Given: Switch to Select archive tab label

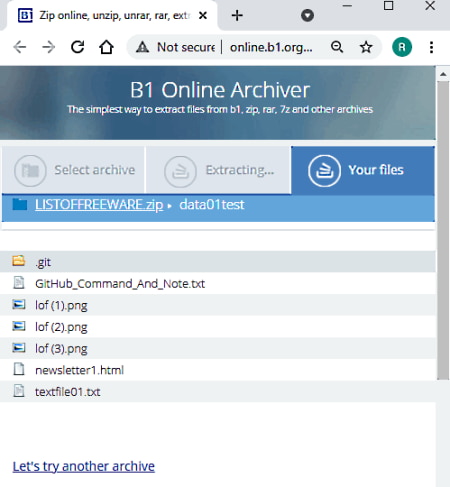Looking at the screenshot, I should (95, 170).
